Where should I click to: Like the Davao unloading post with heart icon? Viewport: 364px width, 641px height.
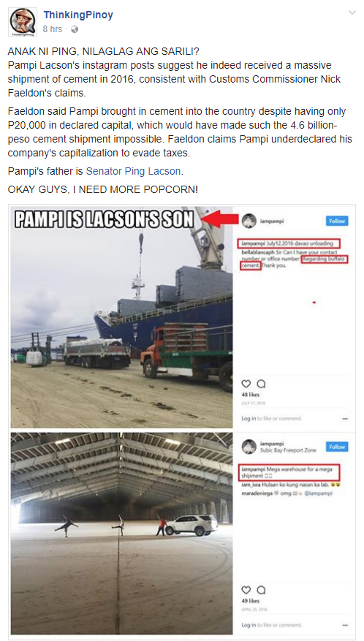pyautogui.click(x=246, y=384)
